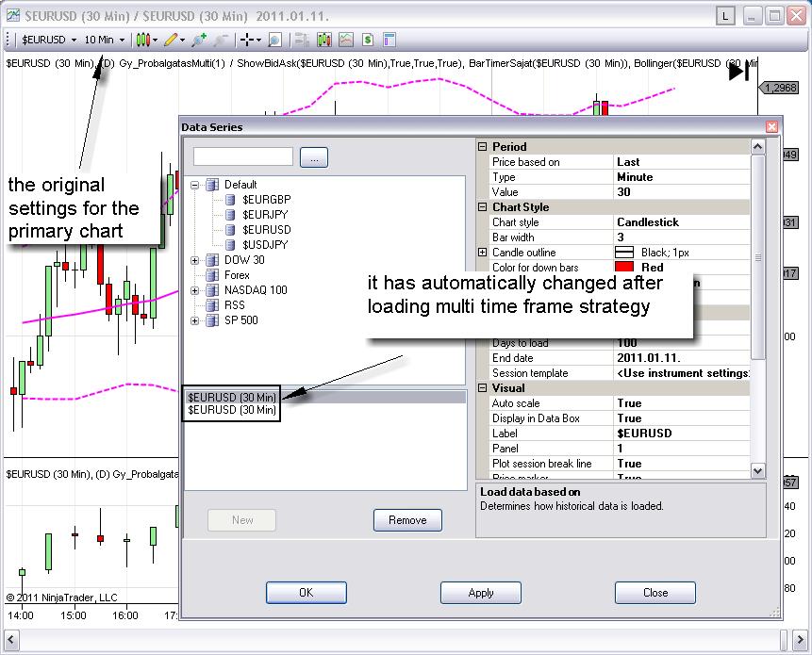Collapse the Visual property section
The height and width of the screenshot is (655, 812).
coord(483,388)
